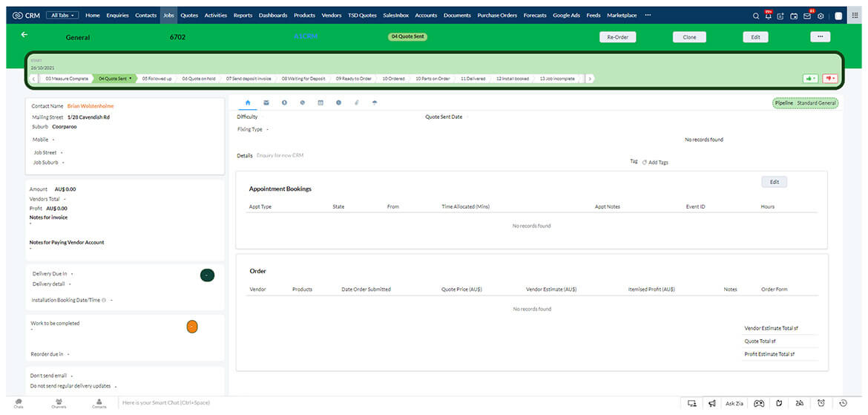Open the All Tabs dropdown

[x=63, y=15]
